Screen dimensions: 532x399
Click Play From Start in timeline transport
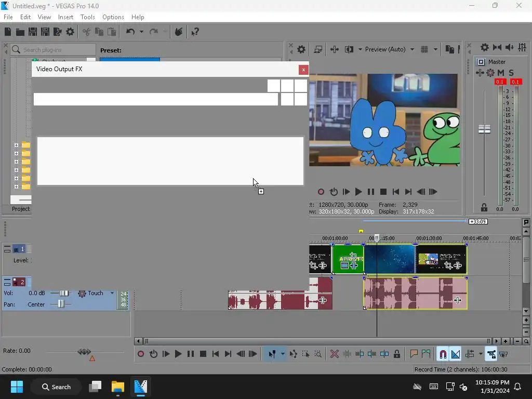click(x=166, y=354)
